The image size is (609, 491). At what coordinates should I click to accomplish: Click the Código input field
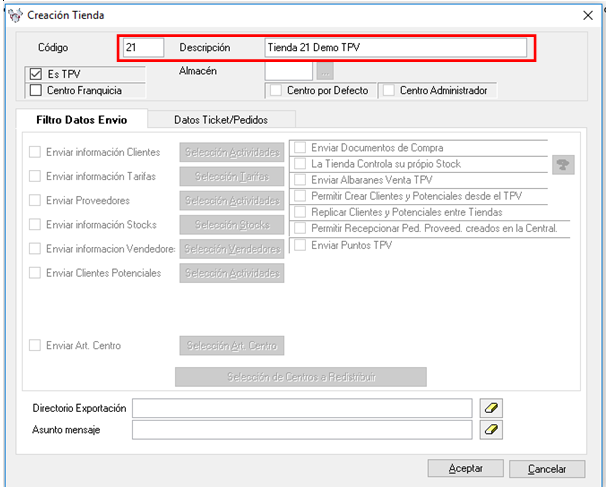(x=142, y=48)
